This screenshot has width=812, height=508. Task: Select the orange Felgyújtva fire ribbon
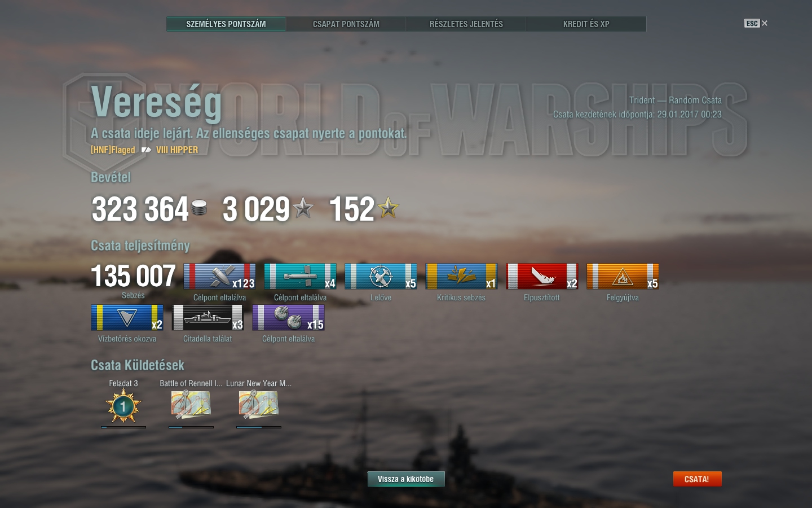[x=623, y=277]
